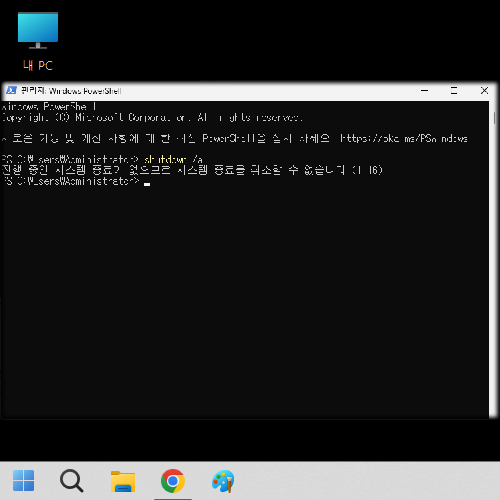Open the Paint app from the taskbar
The height and width of the screenshot is (500, 500).
pyautogui.click(x=223, y=481)
